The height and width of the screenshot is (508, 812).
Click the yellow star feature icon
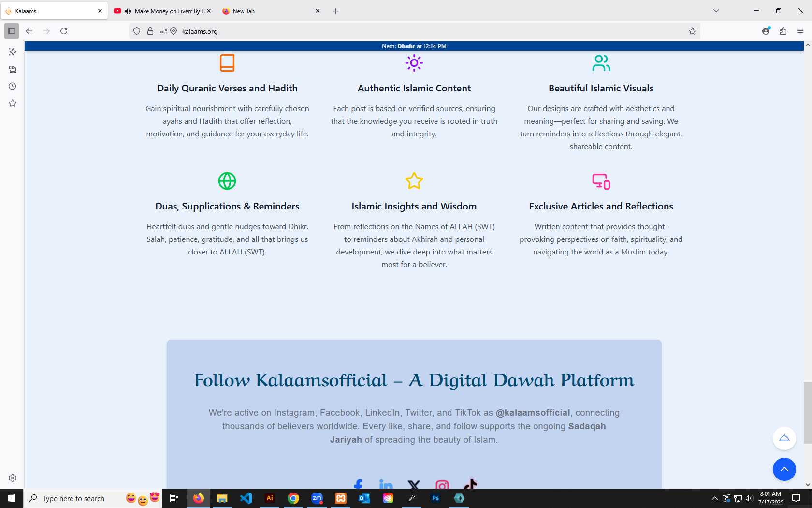(x=414, y=181)
